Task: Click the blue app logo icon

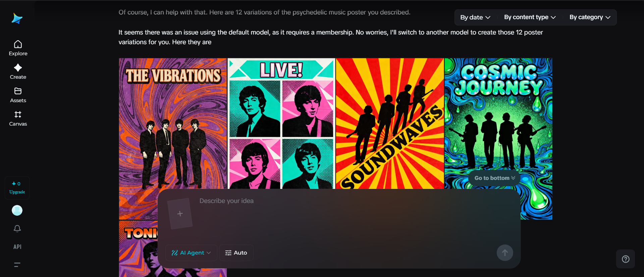Action: (x=17, y=18)
